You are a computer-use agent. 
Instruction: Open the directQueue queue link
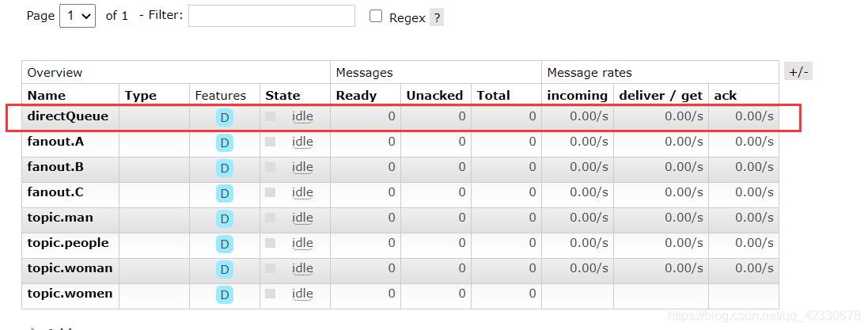[67, 116]
